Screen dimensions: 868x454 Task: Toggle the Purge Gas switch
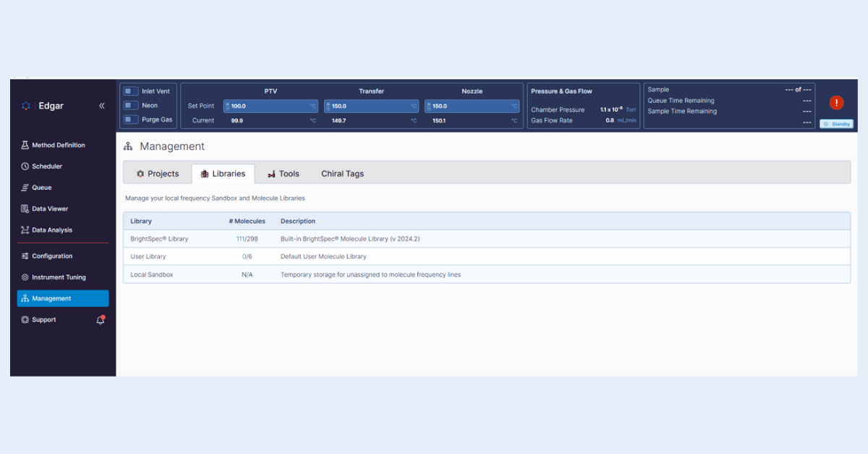pos(131,119)
